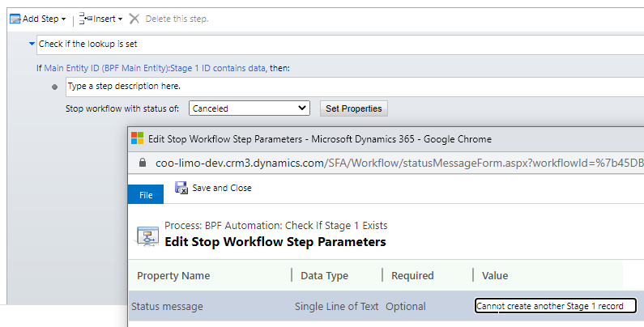Viewport: 644px width, 327px height.
Task: Click the Insert step icon
Action: pyautogui.click(x=85, y=19)
